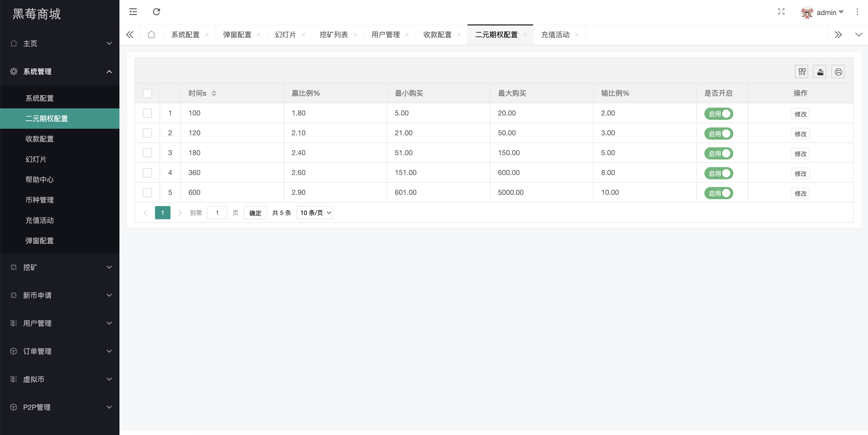Refresh the current tab content
The width and height of the screenshot is (868, 435).
pyautogui.click(x=156, y=12)
